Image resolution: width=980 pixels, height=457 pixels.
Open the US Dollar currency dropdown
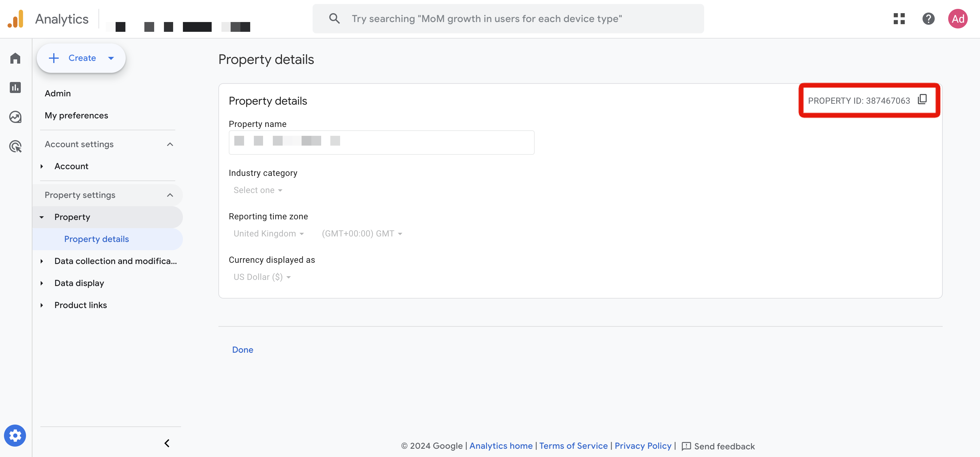(x=262, y=277)
